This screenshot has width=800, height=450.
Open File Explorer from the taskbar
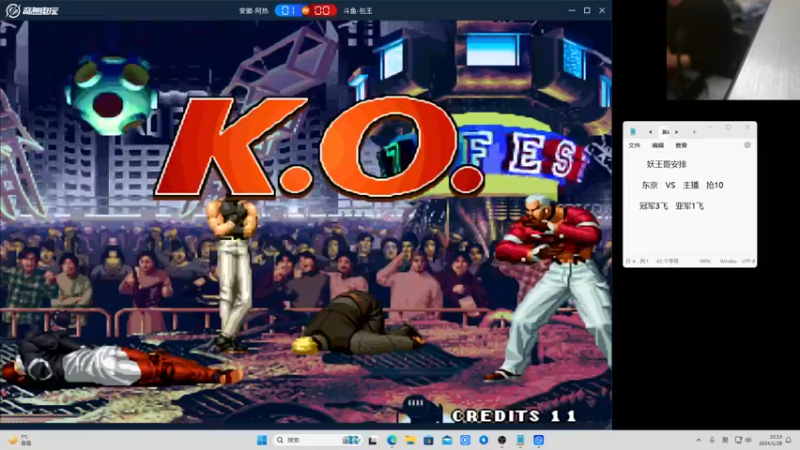(x=410, y=440)
